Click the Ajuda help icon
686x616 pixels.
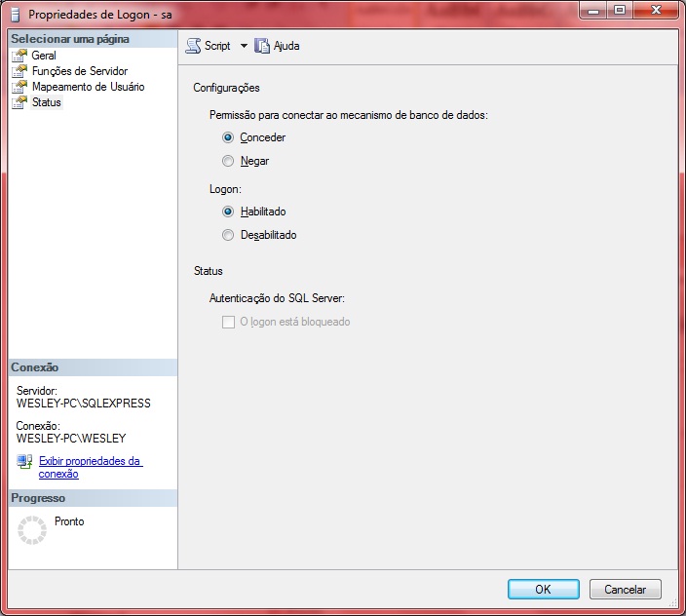[262, 46]
